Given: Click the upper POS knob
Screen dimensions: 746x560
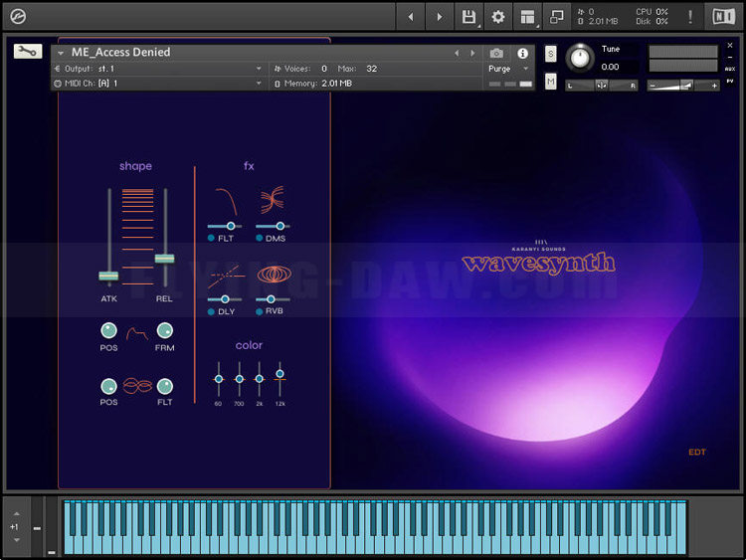Looking at the screenshot, I should 109,330.
